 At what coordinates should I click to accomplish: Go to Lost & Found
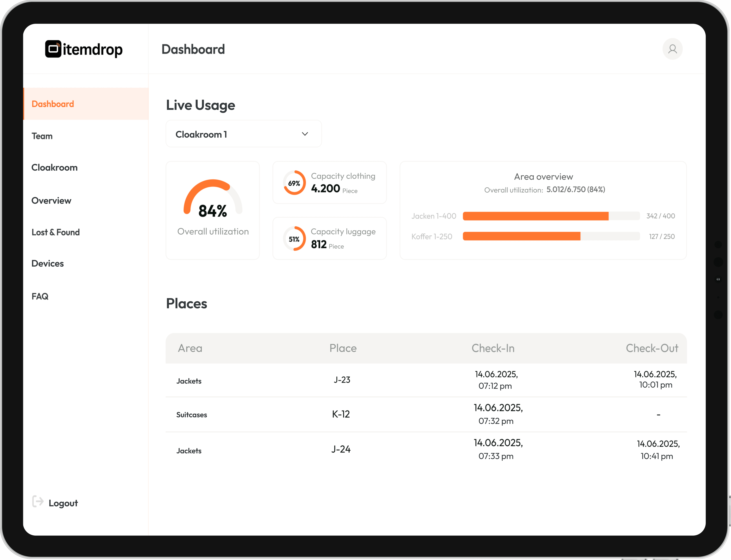point(56,232)
